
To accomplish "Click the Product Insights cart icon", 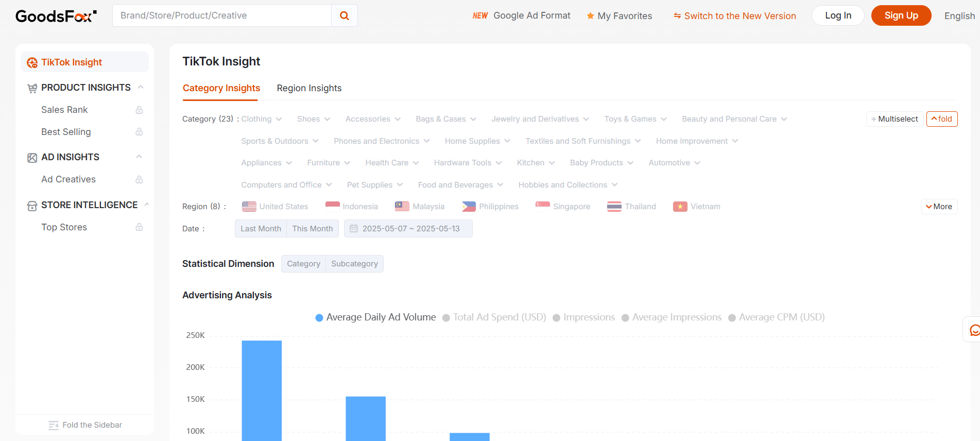I will pos(32,88).
